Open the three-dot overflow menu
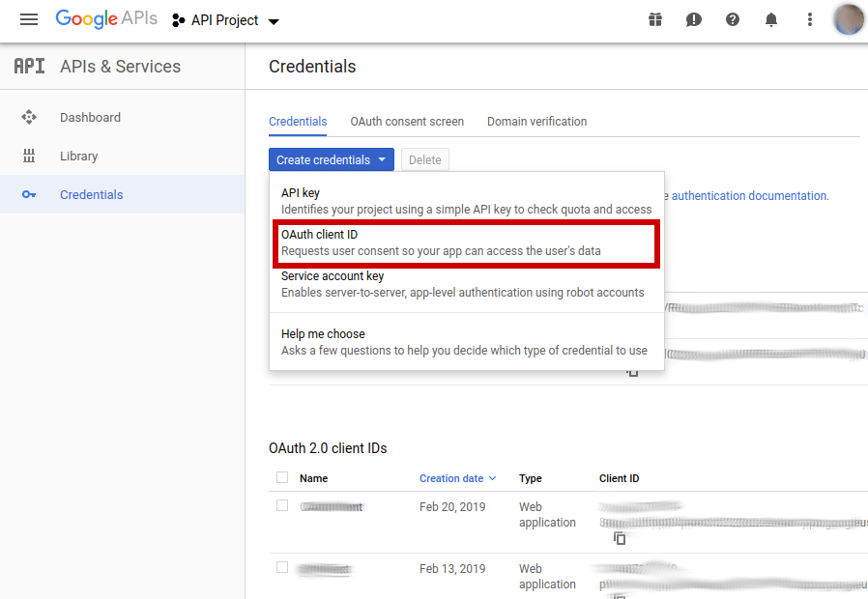Screen dimensions: 868x599 pos(810,19)
